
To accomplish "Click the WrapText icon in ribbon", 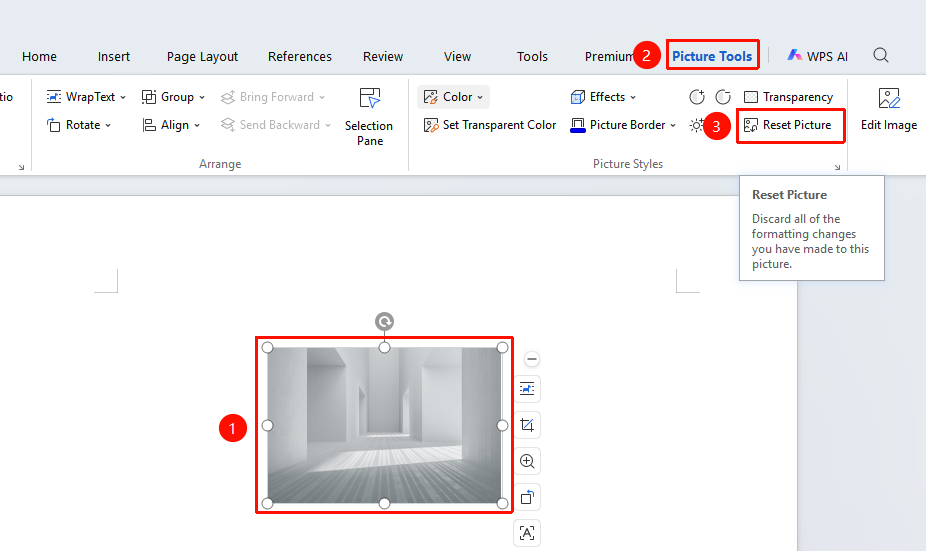I will [54, 97].
